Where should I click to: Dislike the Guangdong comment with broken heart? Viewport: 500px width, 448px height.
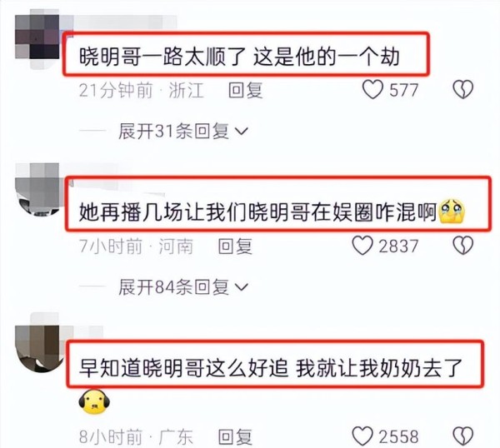(x=463, y=436)
